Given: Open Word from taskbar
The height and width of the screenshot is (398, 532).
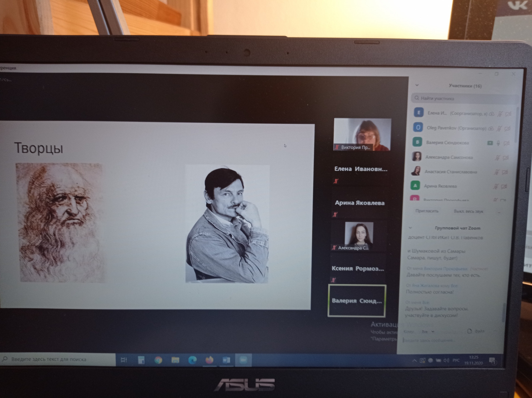Looking at the screenshot, I should pyautogui.click(x=226, y=360).
